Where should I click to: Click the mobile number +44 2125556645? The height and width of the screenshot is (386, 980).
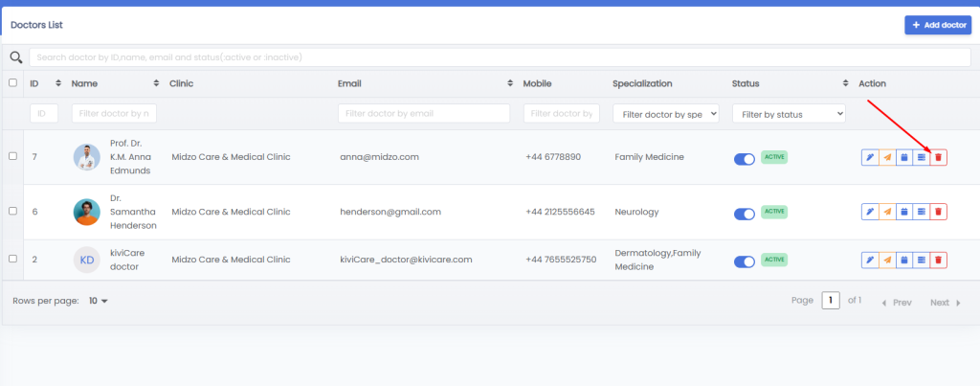click(x=560, y=212)
